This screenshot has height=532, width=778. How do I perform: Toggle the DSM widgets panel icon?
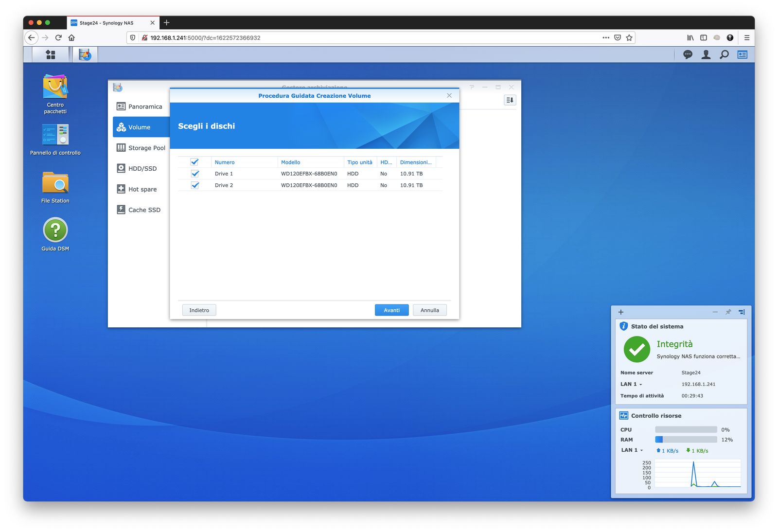[743, 54]
